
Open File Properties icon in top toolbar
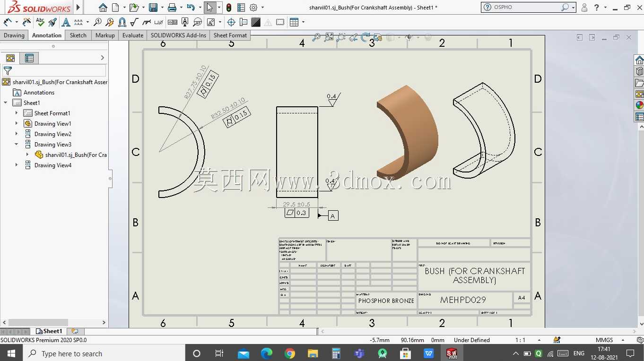tap(241, 8)
